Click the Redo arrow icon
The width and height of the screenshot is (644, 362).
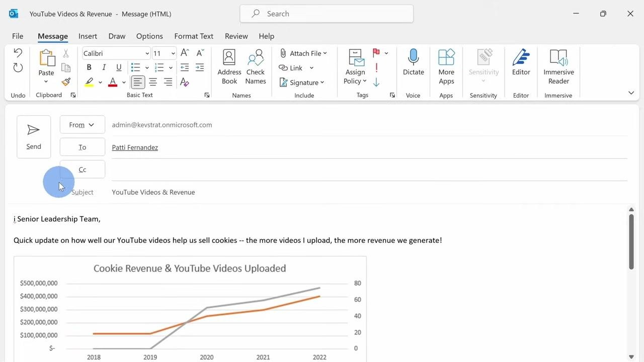click(18, 68)
